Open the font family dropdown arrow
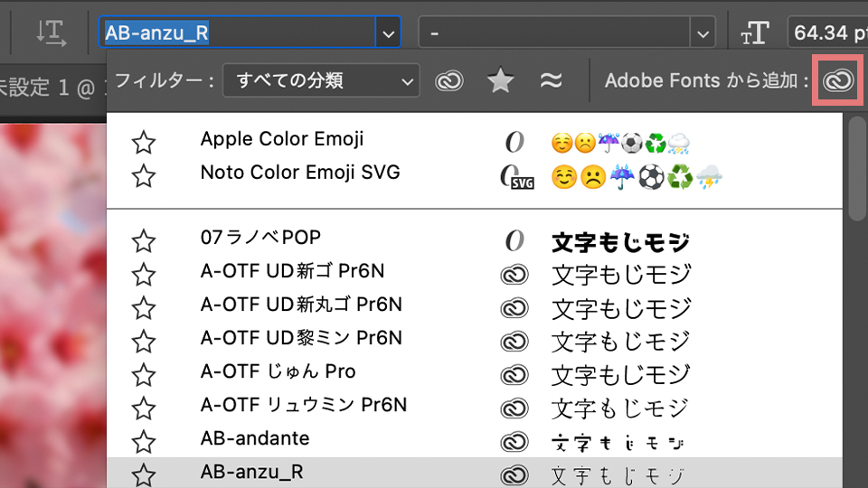Viewport: 868px width, 488px height. point(389,33)
